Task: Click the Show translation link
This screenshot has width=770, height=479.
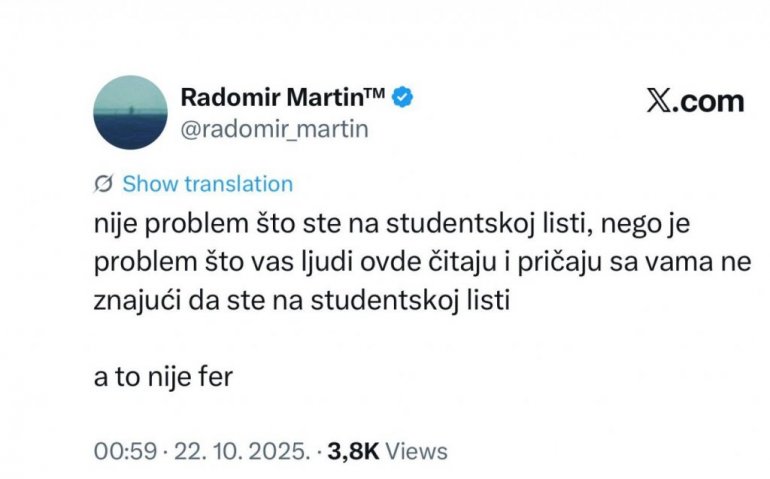Action: point(207,184)
